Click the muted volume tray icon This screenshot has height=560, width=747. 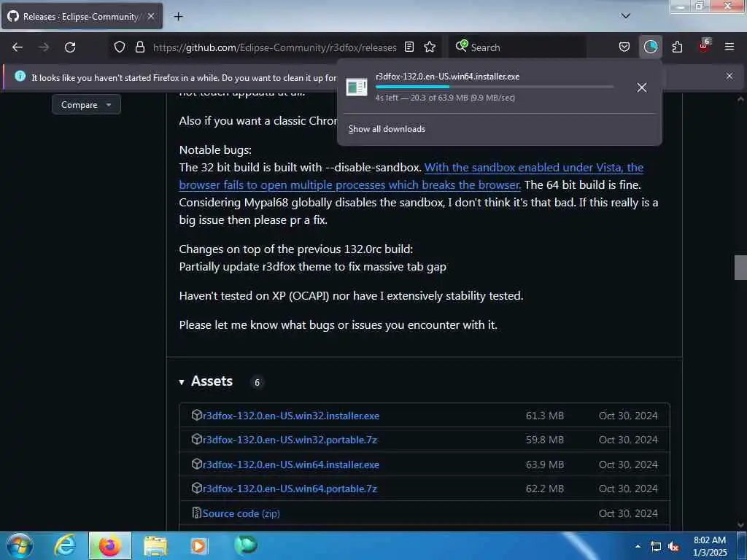[x=673, y=547]
